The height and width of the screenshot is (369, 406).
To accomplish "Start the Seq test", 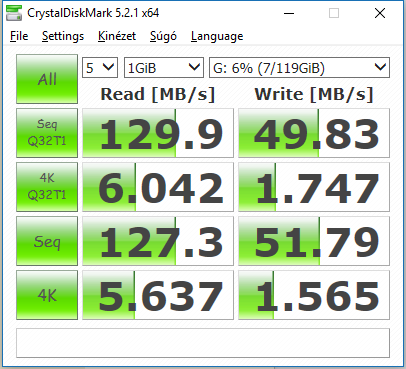I will pos(47,241).
